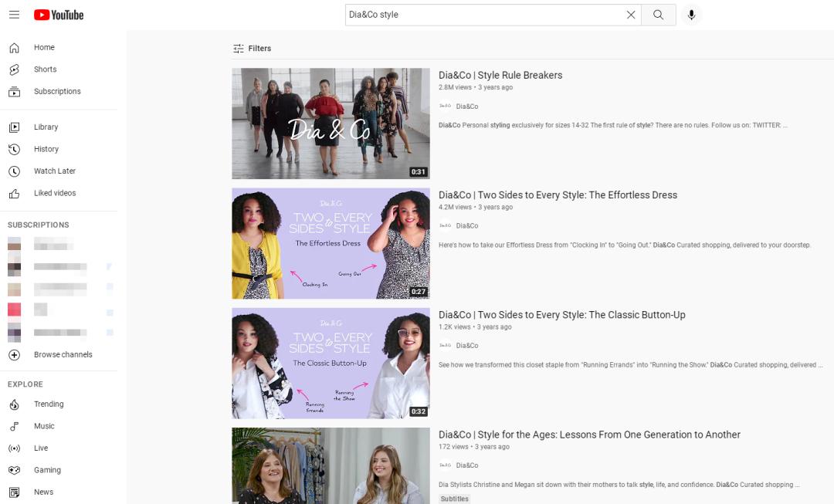Open Watch Later playlist

pos(54,171)
